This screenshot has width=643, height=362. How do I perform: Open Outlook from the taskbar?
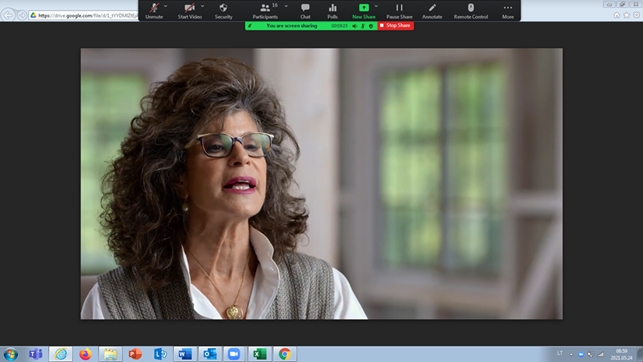point(210,354)
